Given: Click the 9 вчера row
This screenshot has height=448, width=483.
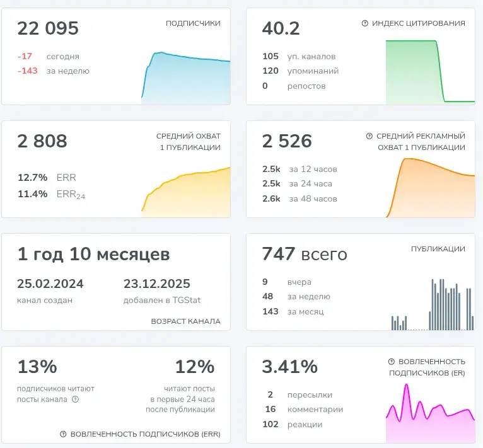Looking at the screenshot, I should coord(287,282).
